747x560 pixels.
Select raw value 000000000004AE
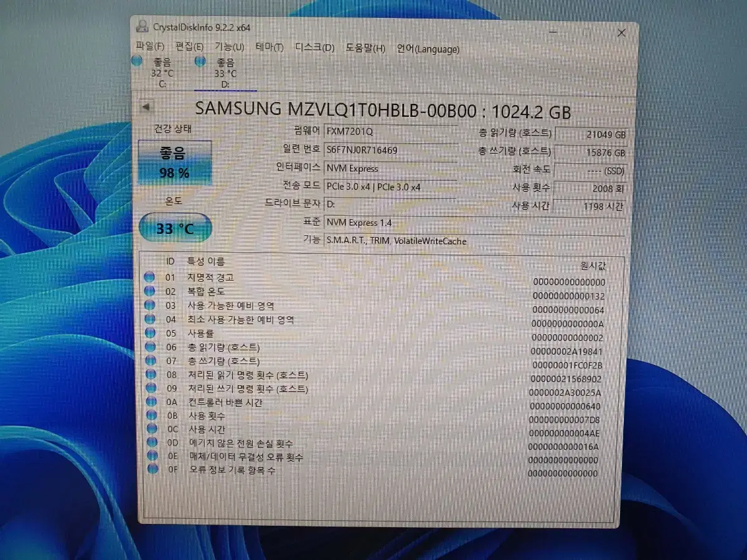[564, 433]
